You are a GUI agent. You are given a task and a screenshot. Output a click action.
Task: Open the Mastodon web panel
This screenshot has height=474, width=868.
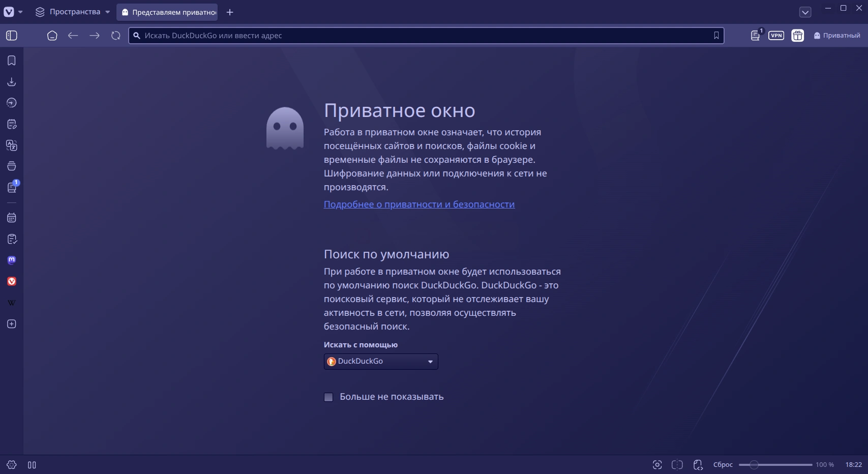tap(11, 260)
